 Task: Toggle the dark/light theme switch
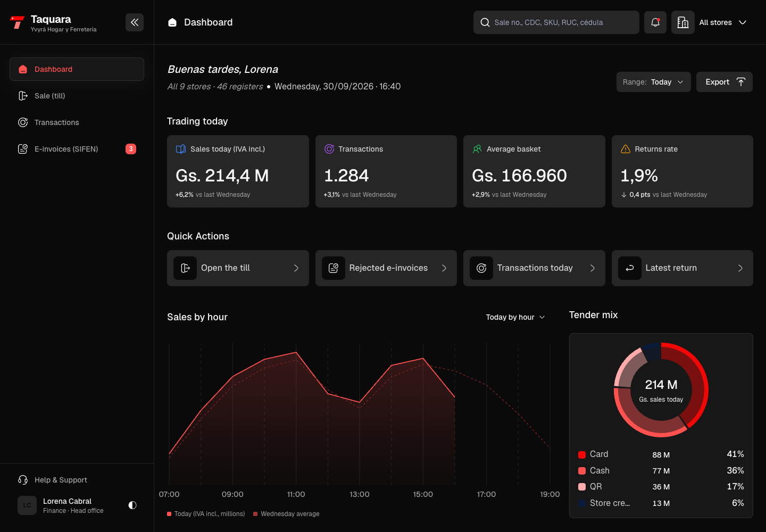point(132,505)
